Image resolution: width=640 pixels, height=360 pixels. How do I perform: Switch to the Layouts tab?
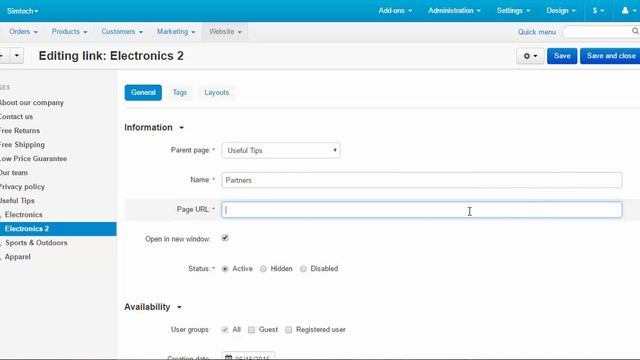click(217, 93)
